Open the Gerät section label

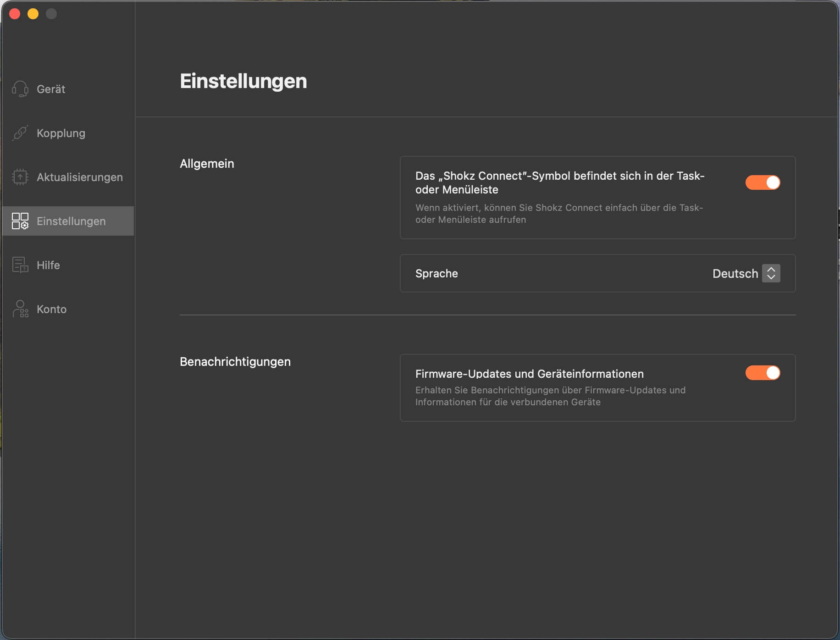pos(51,89)
